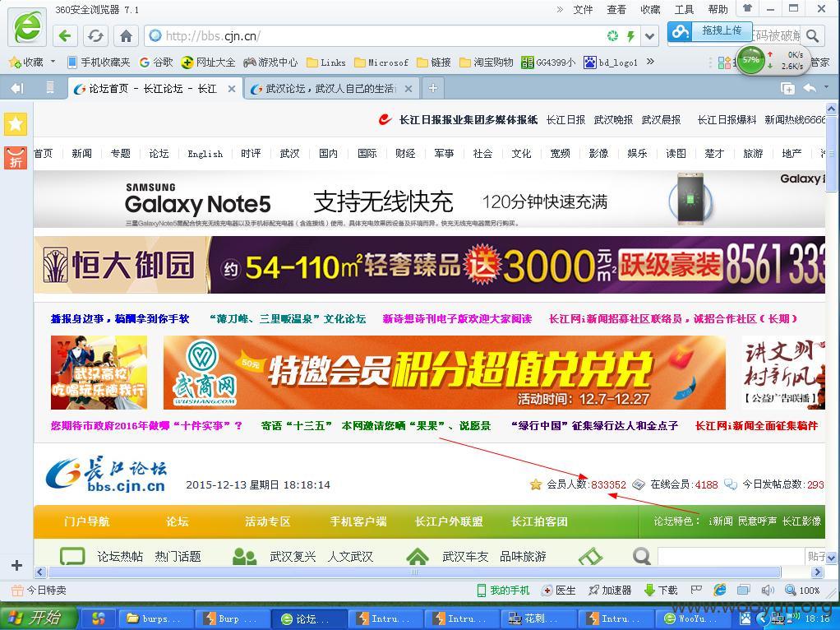Add a sidebar app with the plus icon

pyautogui.click(x=16, y=565)
